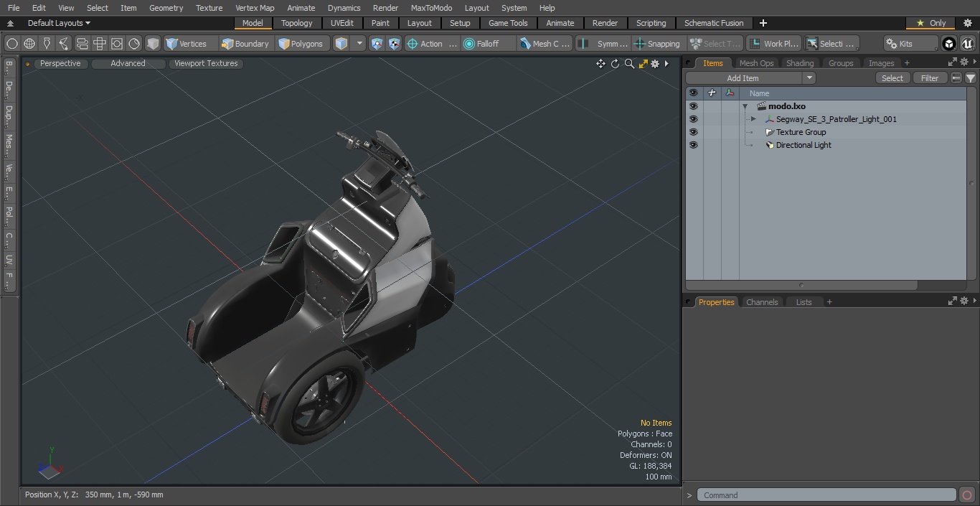Click the Unreal Engine bridge icon
The width and height of the screenshot is (980, 506).
968,44
